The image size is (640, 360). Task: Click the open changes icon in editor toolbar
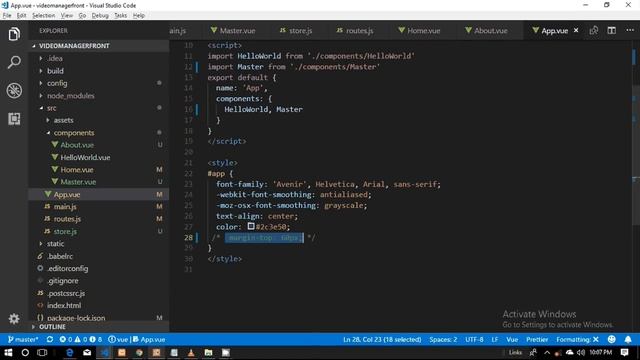pos(594,31)
